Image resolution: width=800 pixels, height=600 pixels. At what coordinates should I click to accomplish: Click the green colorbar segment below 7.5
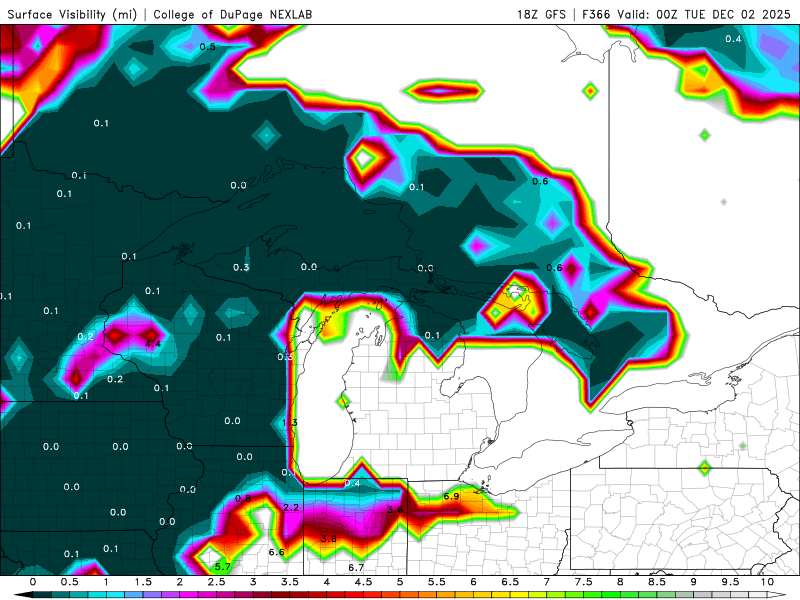tap(593, 595)
